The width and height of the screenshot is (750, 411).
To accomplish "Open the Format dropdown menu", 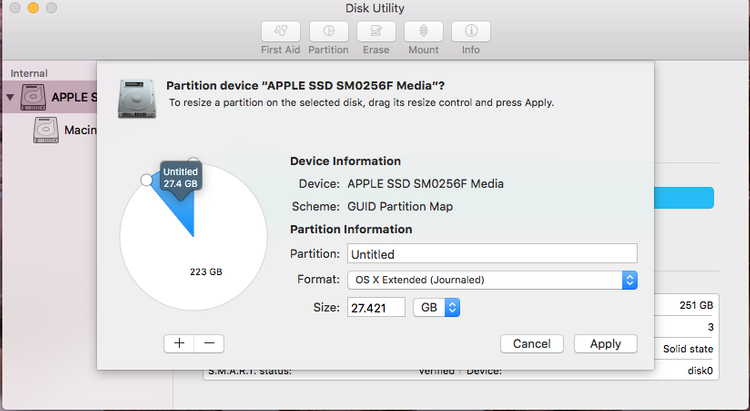I will (492, 280).
